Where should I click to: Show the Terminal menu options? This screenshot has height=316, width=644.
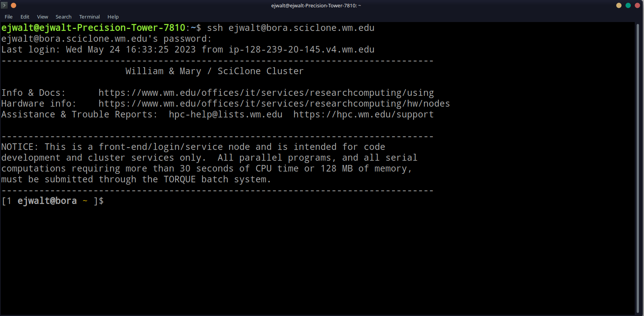[x=89, y=17]
